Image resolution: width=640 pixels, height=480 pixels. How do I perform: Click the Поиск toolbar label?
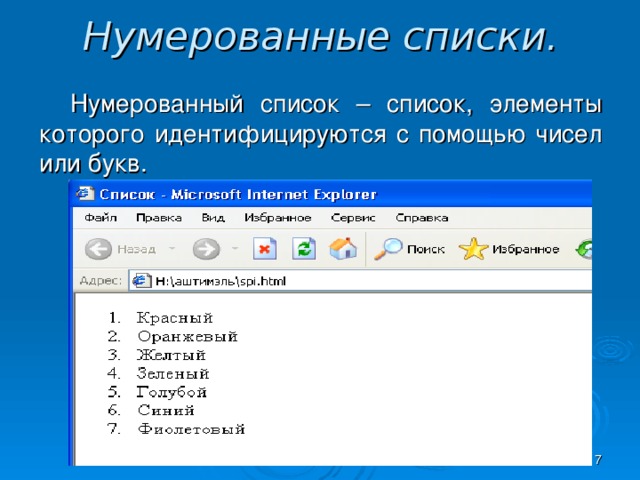click(x=426, y=249)
